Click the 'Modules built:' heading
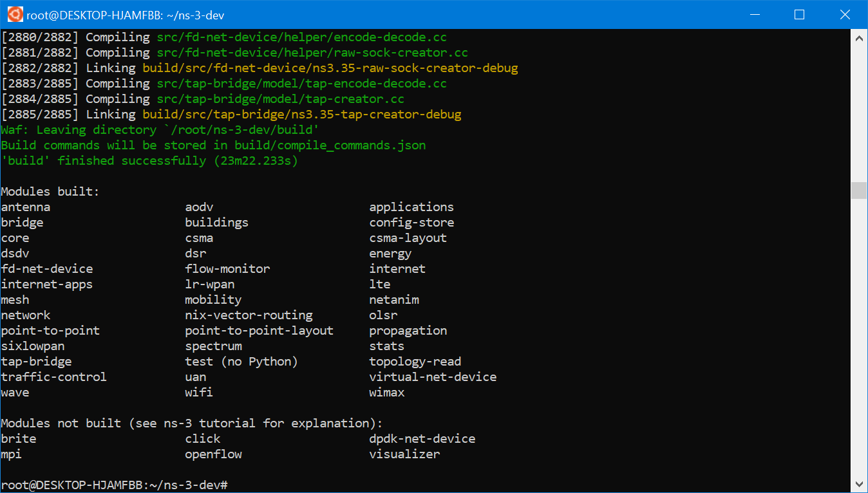Screen dimensions: 868x493 click(51, 192)
